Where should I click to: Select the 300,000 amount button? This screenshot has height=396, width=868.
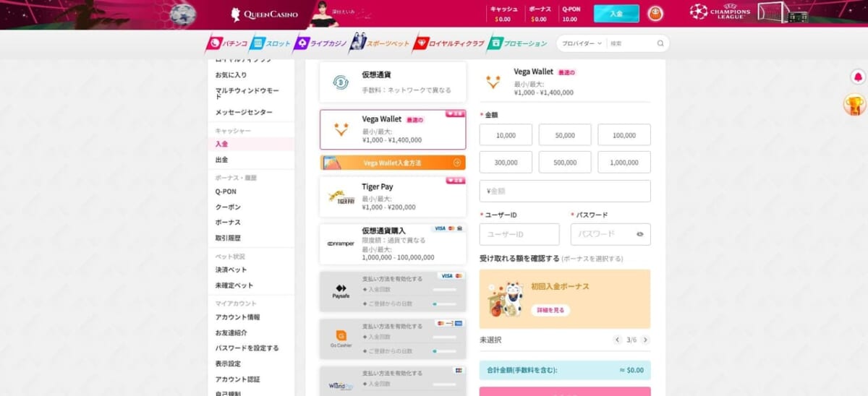pos(506,163)
